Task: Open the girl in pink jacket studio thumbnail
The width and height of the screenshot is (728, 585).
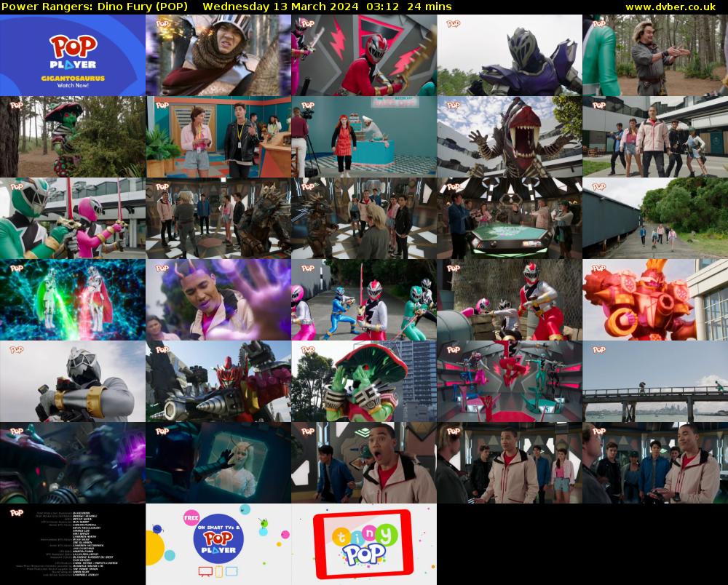Action: pos(218,137)
